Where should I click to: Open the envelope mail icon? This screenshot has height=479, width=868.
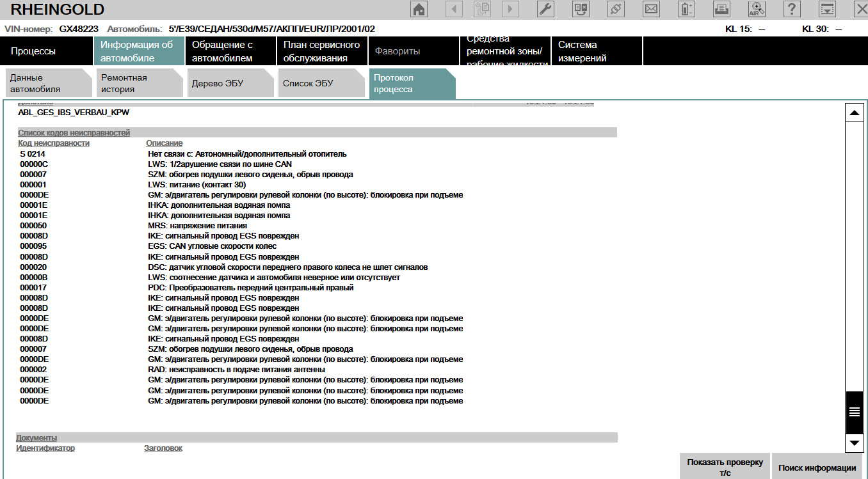click(x=651, y=9)
